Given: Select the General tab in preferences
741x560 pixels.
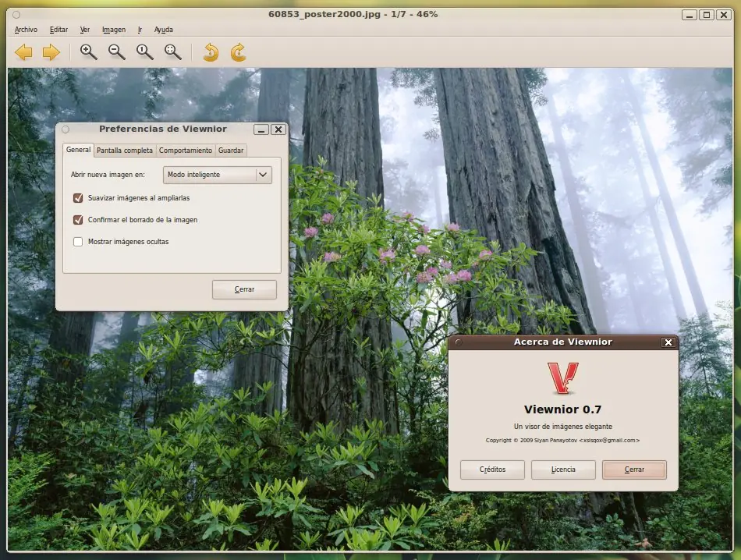Looking at the screenshot, I should point(78,150).
